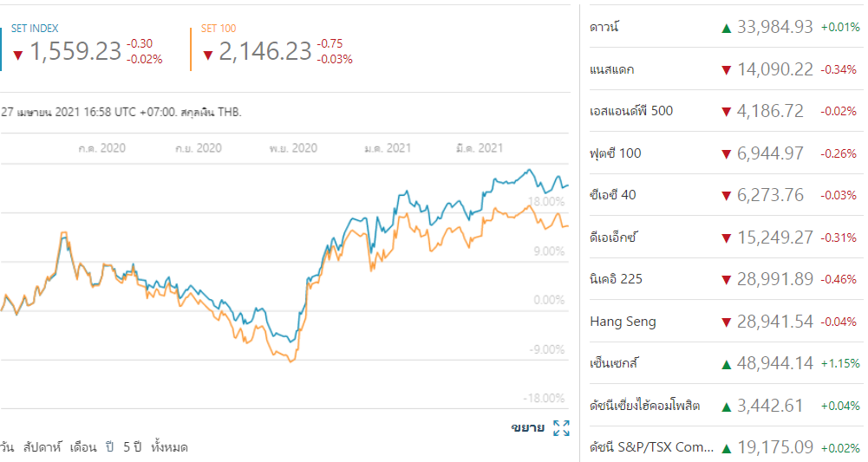Click the red down arrow beside นิเคอิ 225
Image resolution: width=868 pixels, height=462 pixels.
(x=726, y=279)
